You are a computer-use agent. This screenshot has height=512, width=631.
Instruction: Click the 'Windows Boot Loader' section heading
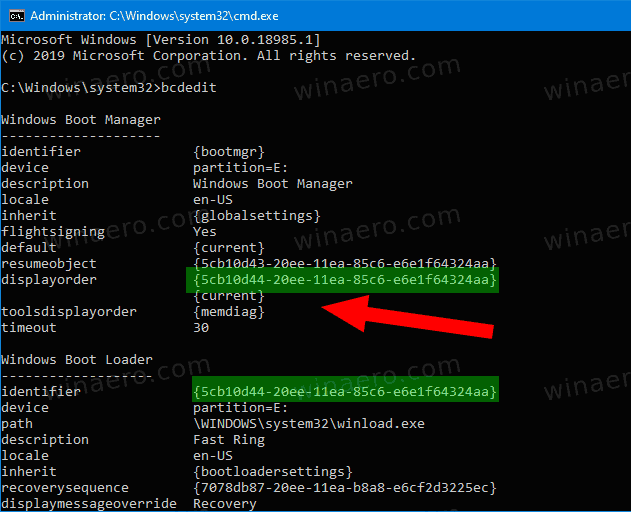(77, 359)
